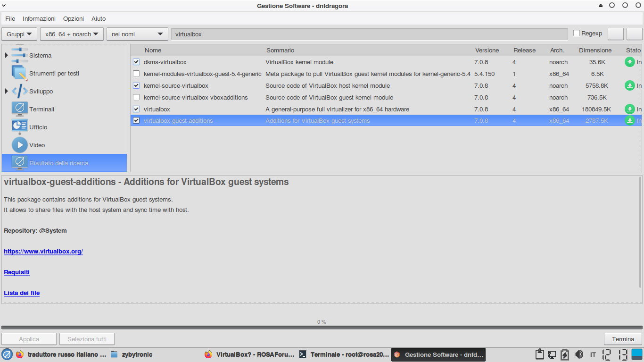Image resolution: width=644 pixels, height=362 pixels.
Task: Click the Video play icon
Action: click(x=19, y=145)
